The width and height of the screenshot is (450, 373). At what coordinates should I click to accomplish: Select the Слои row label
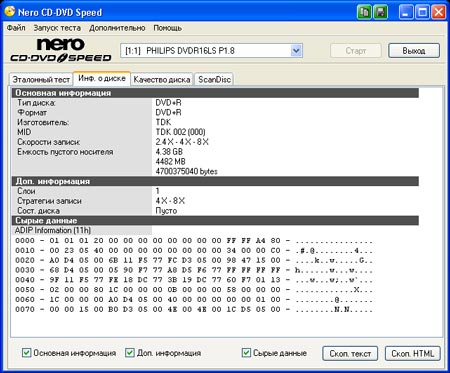(x=26, y=191)
